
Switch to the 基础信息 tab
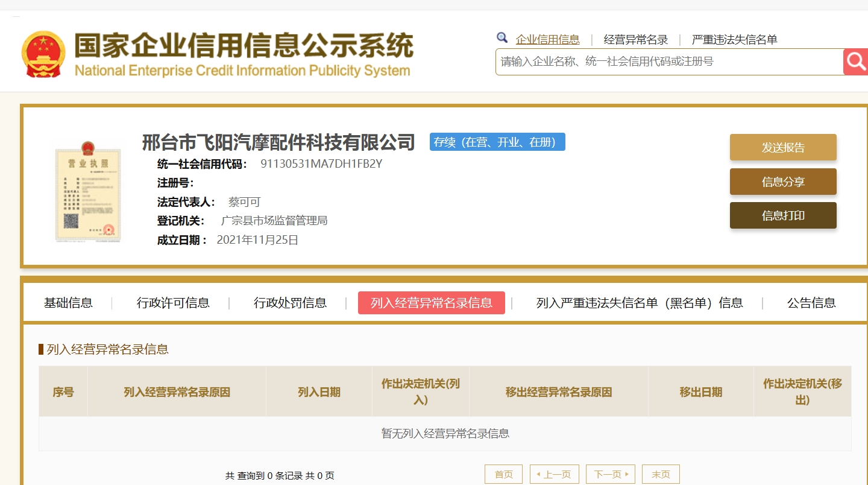68,303
